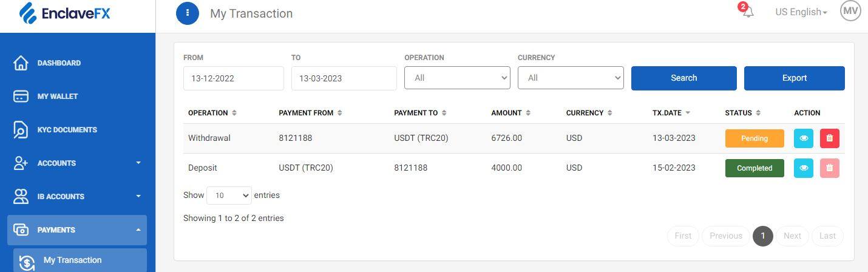Expand the Accounts sidebar menu
Viewport: 868px width, 272px height.
click(x=77, y=163)
